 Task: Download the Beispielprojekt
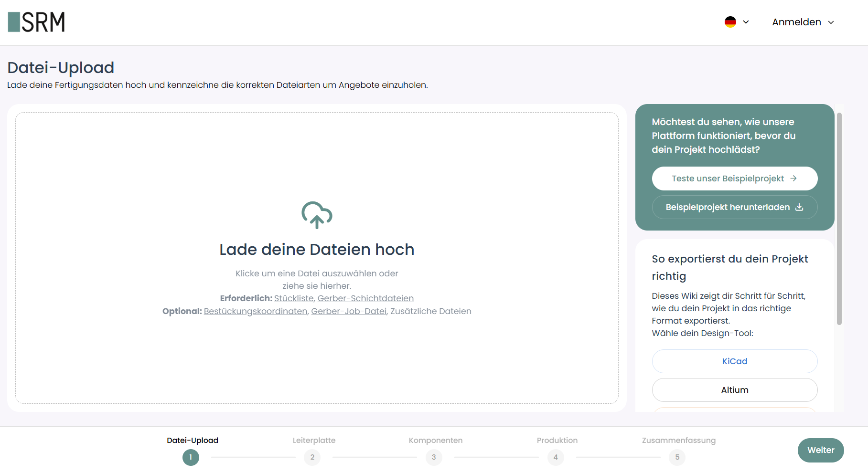click(734, 207)
